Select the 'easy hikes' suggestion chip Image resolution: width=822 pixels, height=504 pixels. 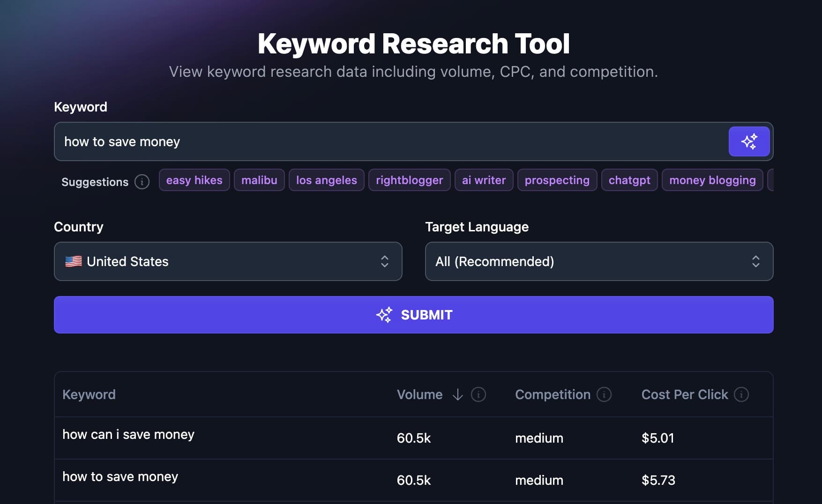tap(194, 180)
